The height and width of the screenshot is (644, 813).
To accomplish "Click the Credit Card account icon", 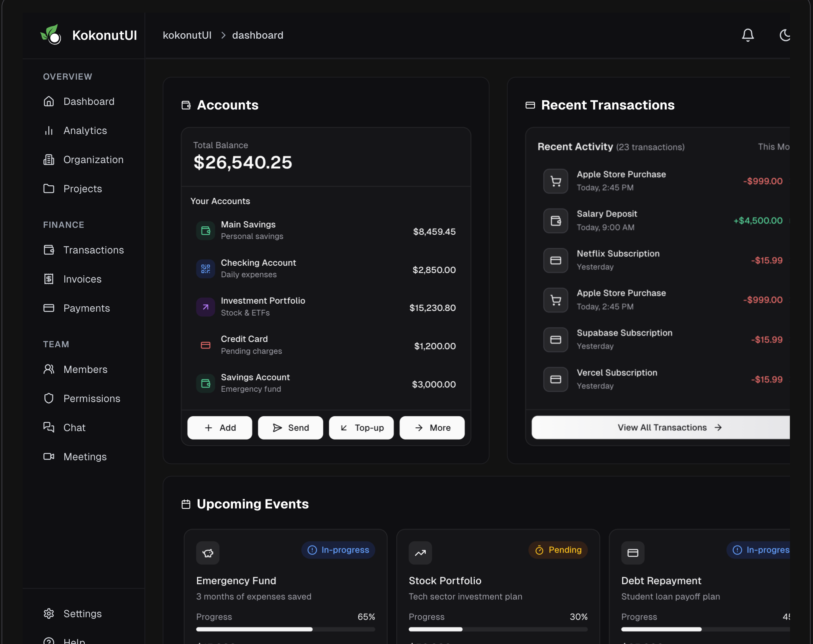I will (206, 345).
